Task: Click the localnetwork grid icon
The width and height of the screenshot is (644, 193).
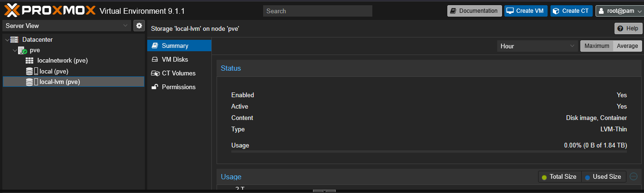Action: [29, 61]
